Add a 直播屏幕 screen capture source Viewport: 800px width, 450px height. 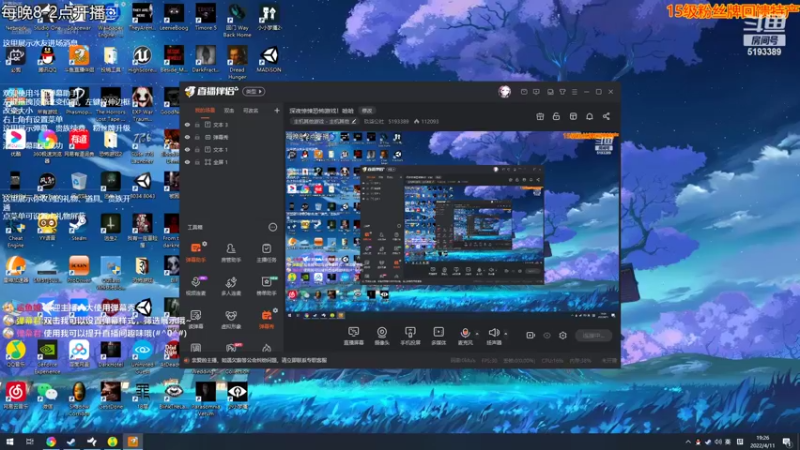point(354,336)
